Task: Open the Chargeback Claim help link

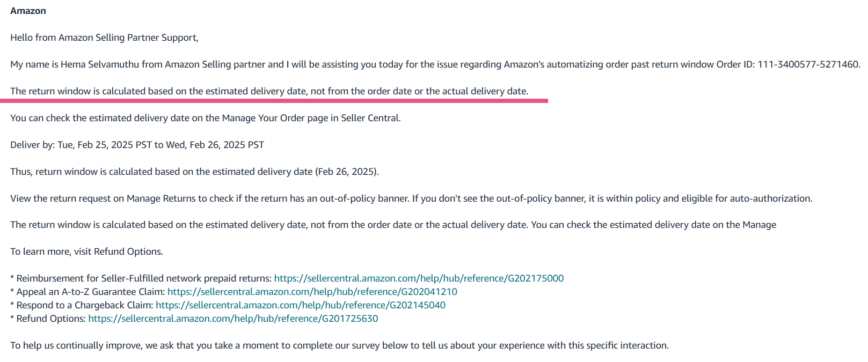Action: tap(301, 305)
